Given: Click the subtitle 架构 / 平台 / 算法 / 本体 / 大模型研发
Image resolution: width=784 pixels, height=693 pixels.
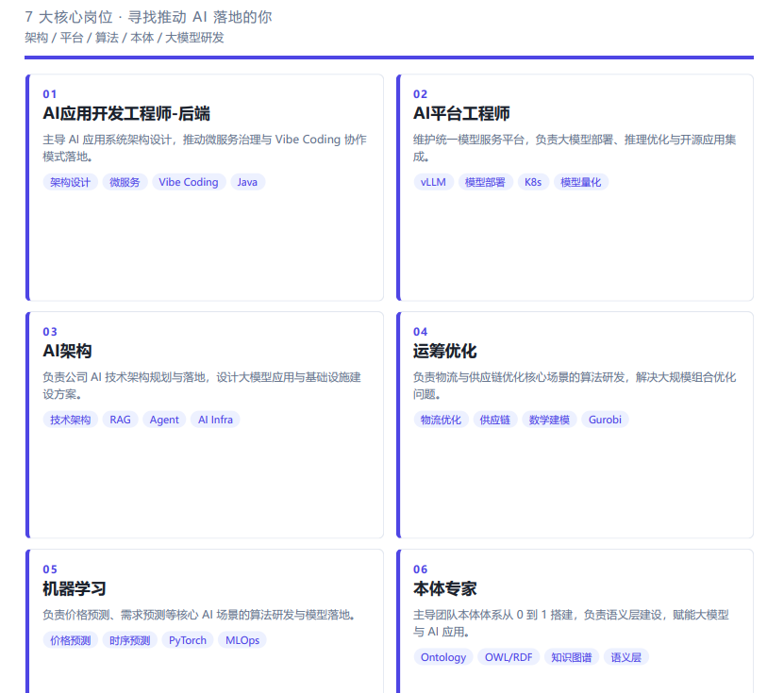Looking at the screenshot, I should [125, 38].
